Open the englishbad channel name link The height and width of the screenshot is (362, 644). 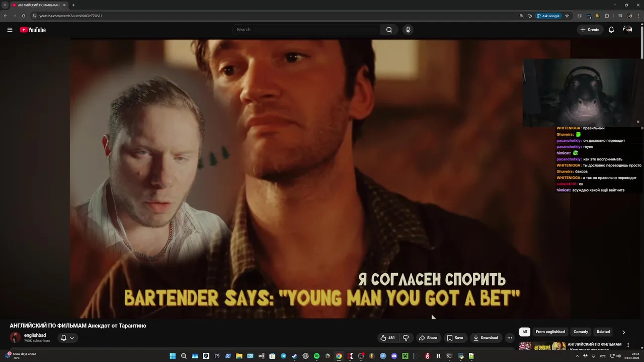point(35,335)
